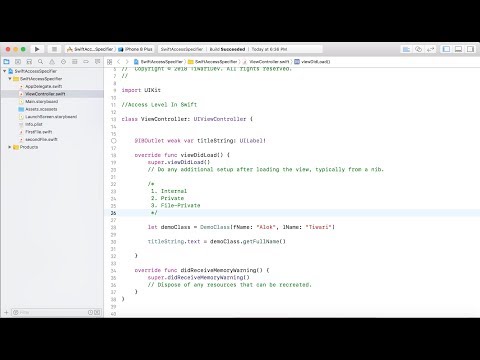Viewport: 480px width, 360px height.
Task: Open the viewDidLoad() symbol breadcrumb
Action: 312,62
